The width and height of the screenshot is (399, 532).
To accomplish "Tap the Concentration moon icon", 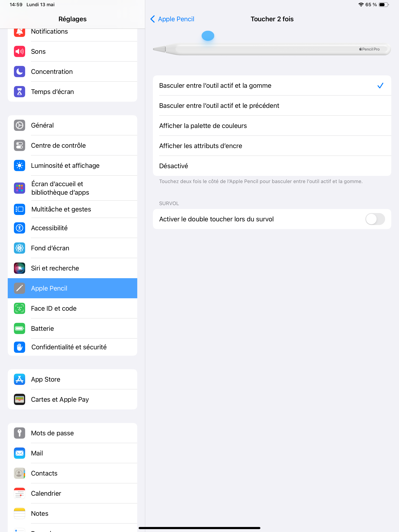I will 20,72.
